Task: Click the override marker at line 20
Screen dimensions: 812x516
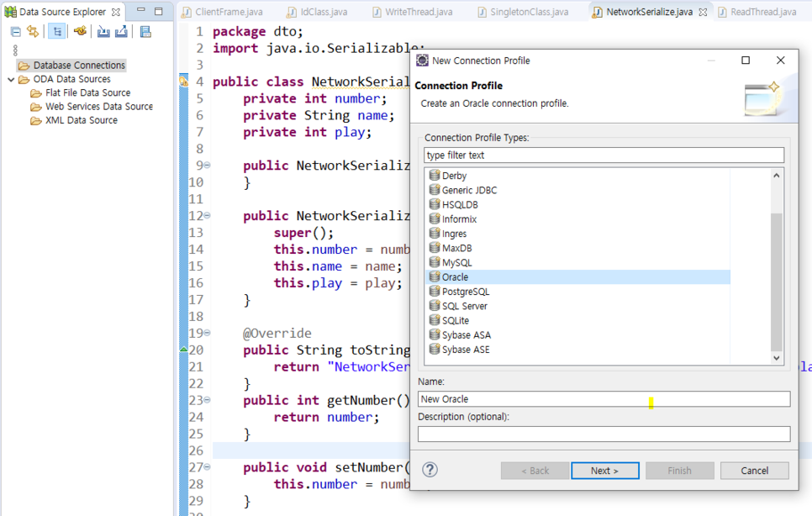Action: [183, 350]
